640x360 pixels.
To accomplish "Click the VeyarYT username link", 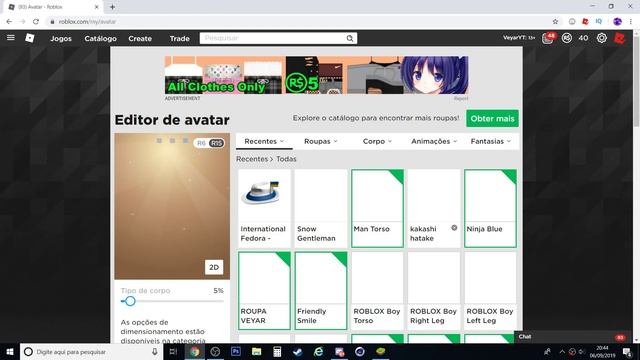I will [x=519, y=38].
